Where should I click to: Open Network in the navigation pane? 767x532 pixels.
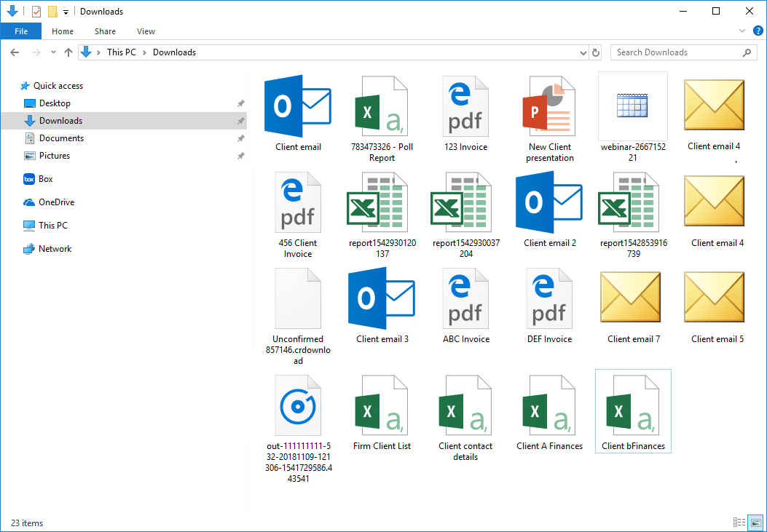point(47,249)
